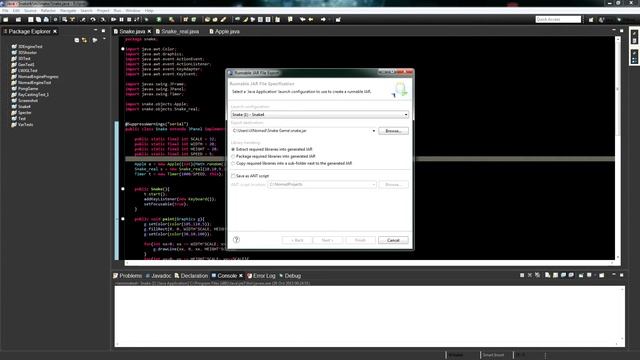Viewport: 640px width, 360px height.
Task: Minimize the Console panel
Action: (x=614, y=275)
